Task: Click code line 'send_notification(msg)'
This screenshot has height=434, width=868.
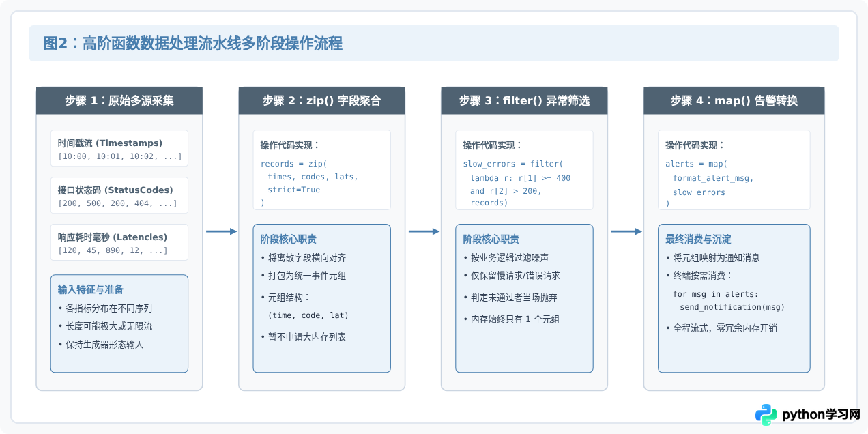Action: tap(733, 307)
